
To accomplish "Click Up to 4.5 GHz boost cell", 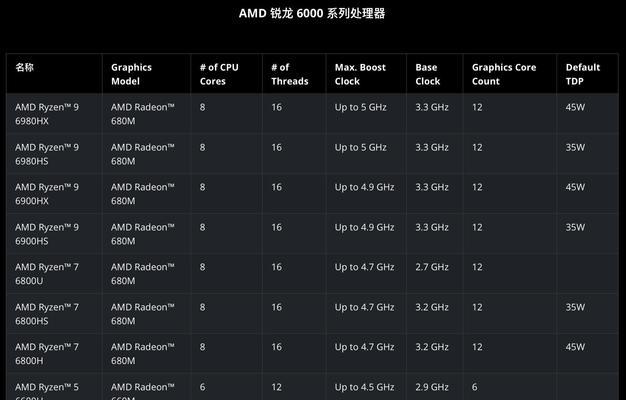I will [365, 387].
